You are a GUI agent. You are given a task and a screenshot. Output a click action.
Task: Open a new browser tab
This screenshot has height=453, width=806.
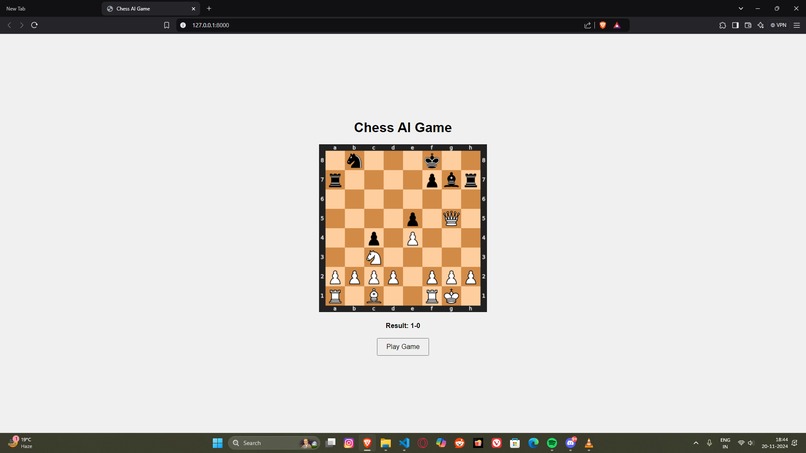[209, 8]
